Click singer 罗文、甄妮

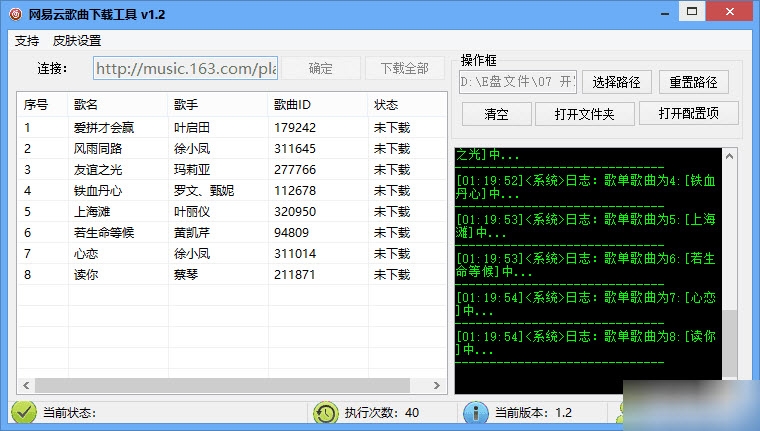click(x=204, y=191)
